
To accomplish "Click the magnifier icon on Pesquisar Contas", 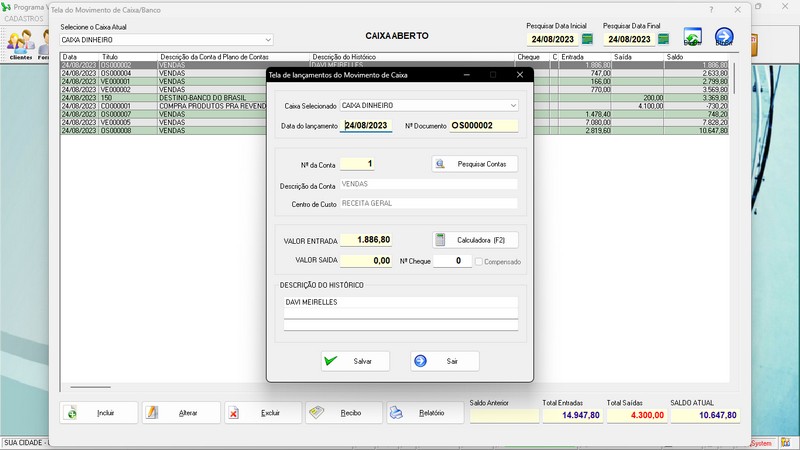I will [x=440, y=164].
